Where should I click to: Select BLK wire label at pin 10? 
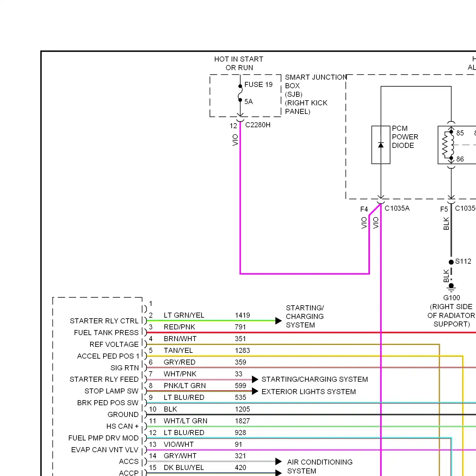click(x=170, y=409)
